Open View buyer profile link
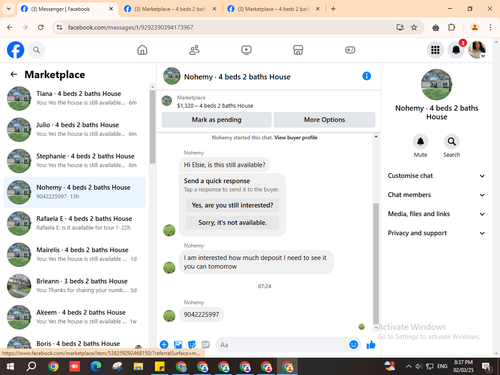Screen dimensions: 500x375 [x=296, y=138]
